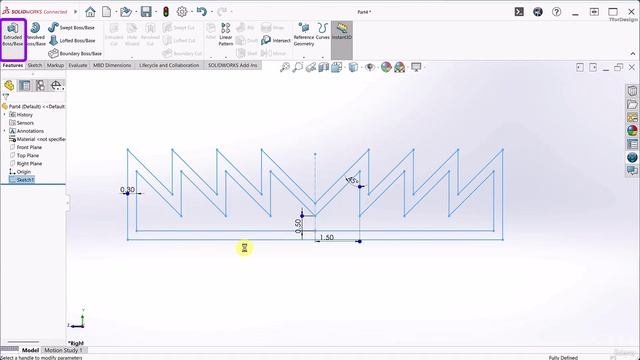Open the MBD Dimensions tab
640x360 pixels.
(112, 65)
